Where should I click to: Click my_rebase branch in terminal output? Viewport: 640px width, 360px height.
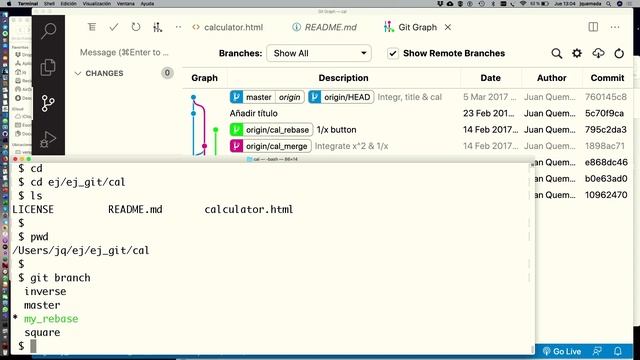[51, 319]
